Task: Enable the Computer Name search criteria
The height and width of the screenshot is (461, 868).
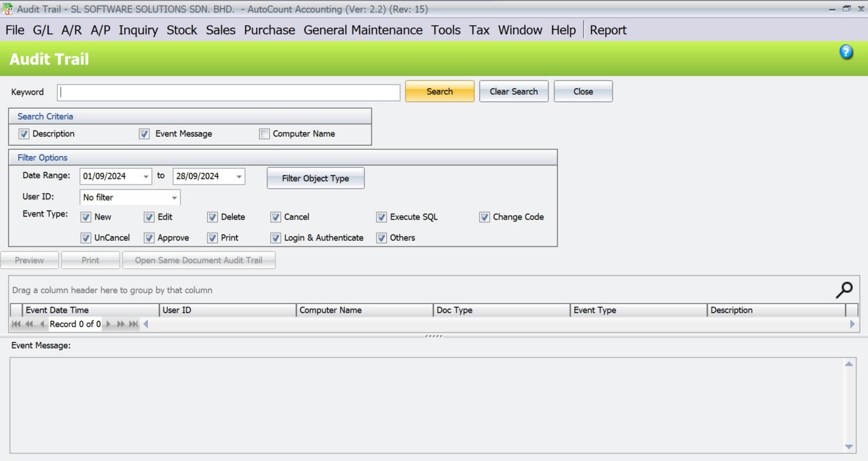Action: (x=264, y=133)
